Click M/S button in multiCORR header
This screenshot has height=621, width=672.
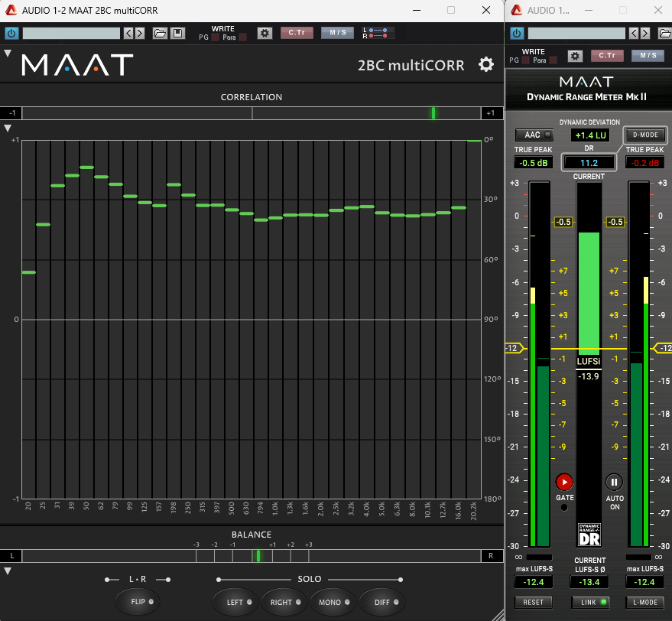338,33
